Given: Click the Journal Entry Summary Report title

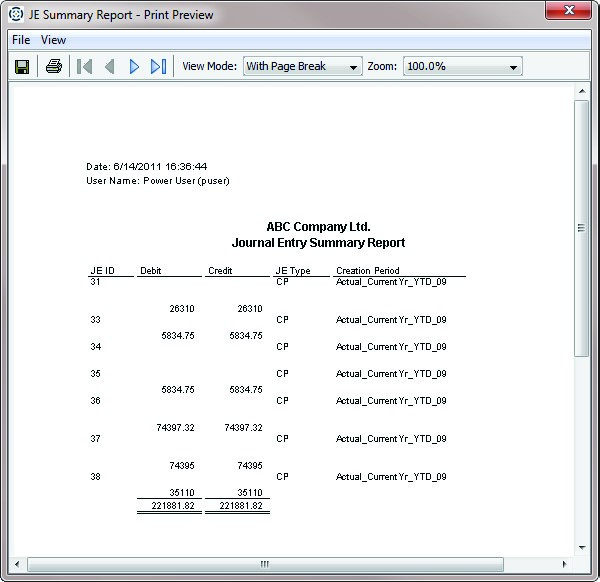Looking at the screenshot, I should click(x=318, y=243).
